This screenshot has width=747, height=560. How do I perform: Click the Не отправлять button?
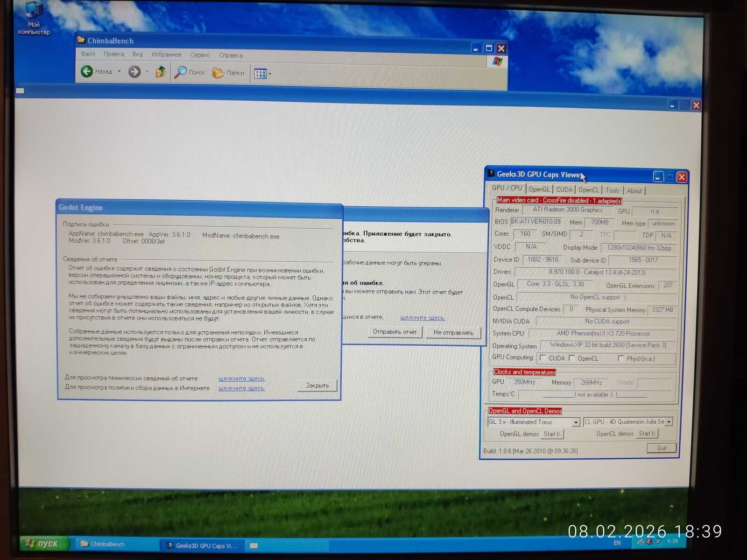453,333
